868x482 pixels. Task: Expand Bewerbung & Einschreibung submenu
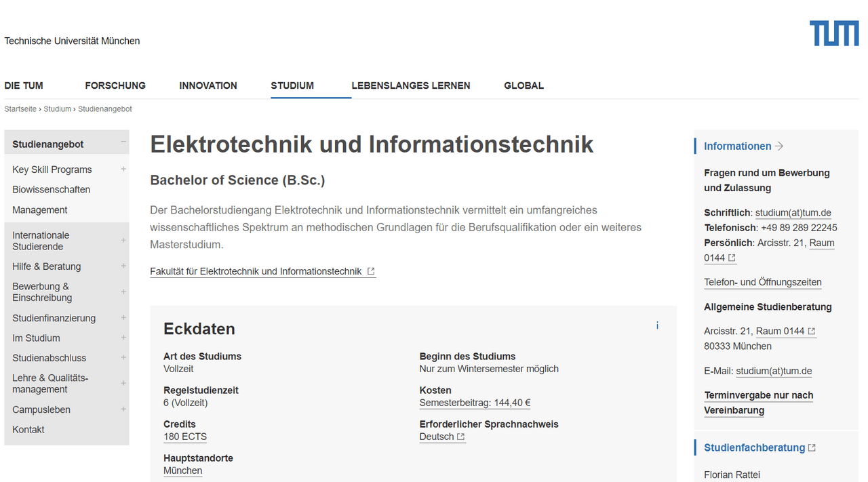[x=123, y=292]
